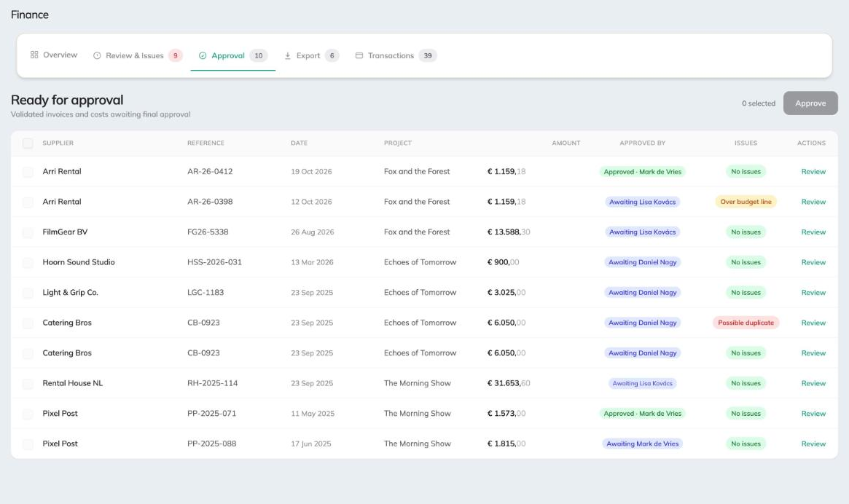
Task: Check the Arri Rental AR-26-0412 row checkbox
Action: [x=28, y=172]
